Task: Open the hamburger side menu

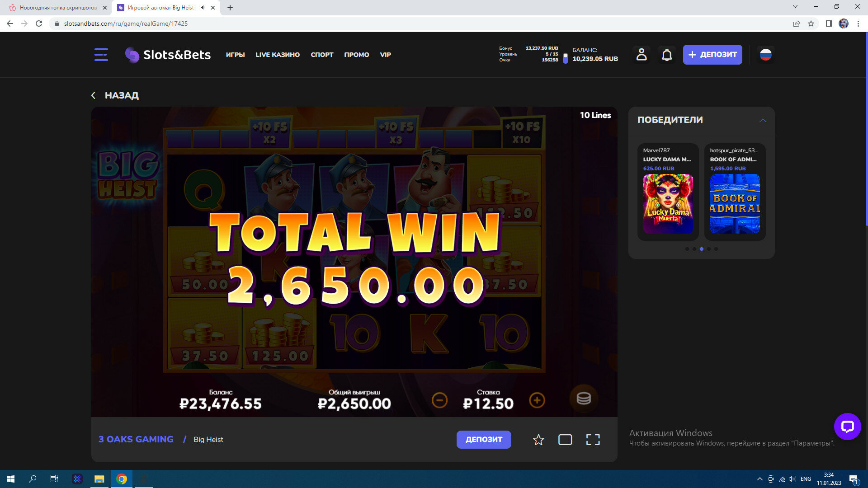Action: point(101,55)
